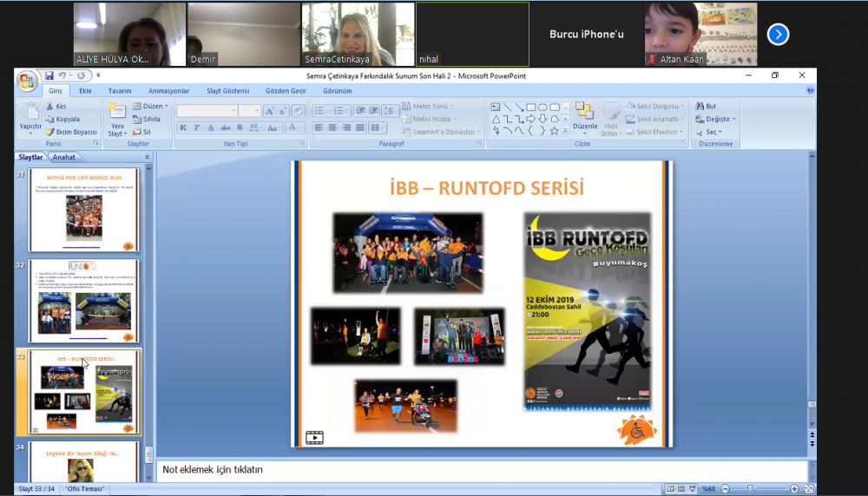The width and height of the screenshot is (868, 496).
Task: Find text with Bul
Action: (707, 106)
